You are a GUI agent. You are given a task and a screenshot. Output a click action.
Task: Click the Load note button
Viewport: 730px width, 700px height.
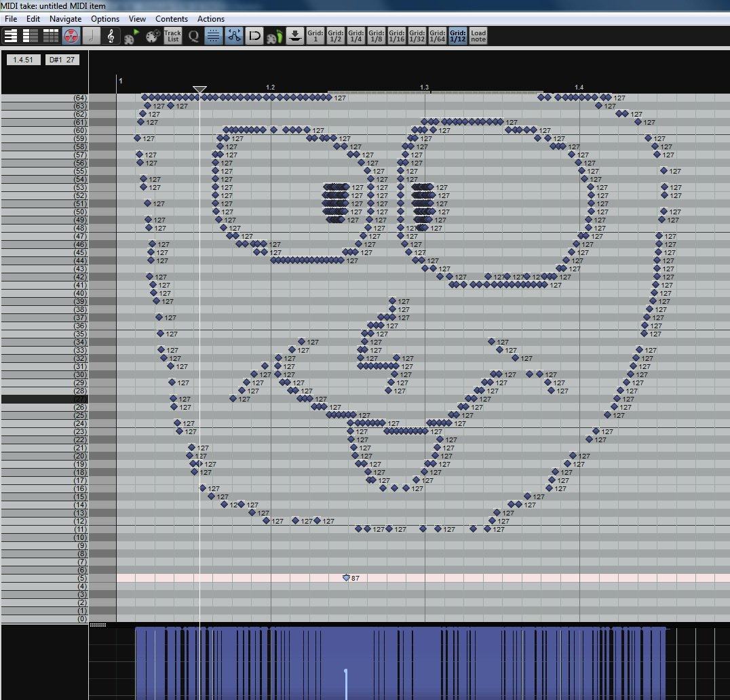(x=478, y=36)
